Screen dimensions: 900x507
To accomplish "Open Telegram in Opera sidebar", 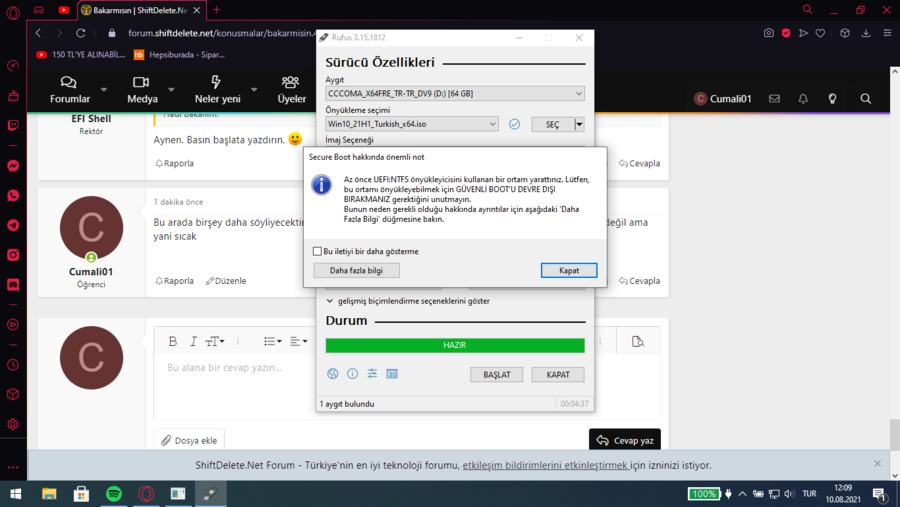I will tap(13, 225).
